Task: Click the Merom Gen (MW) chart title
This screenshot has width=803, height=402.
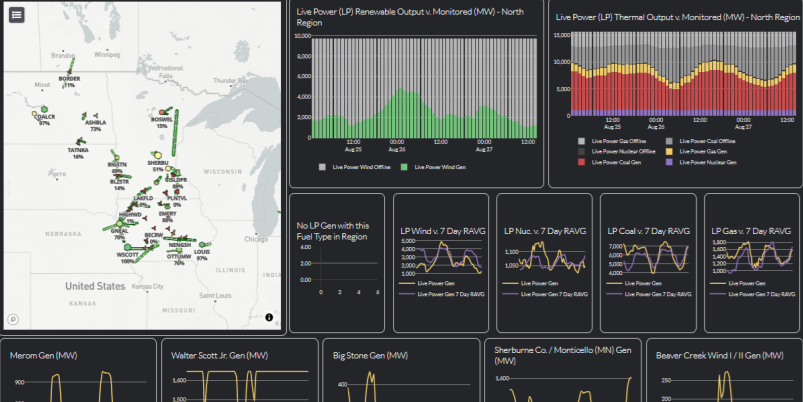Action: click(x=44, y=355)
